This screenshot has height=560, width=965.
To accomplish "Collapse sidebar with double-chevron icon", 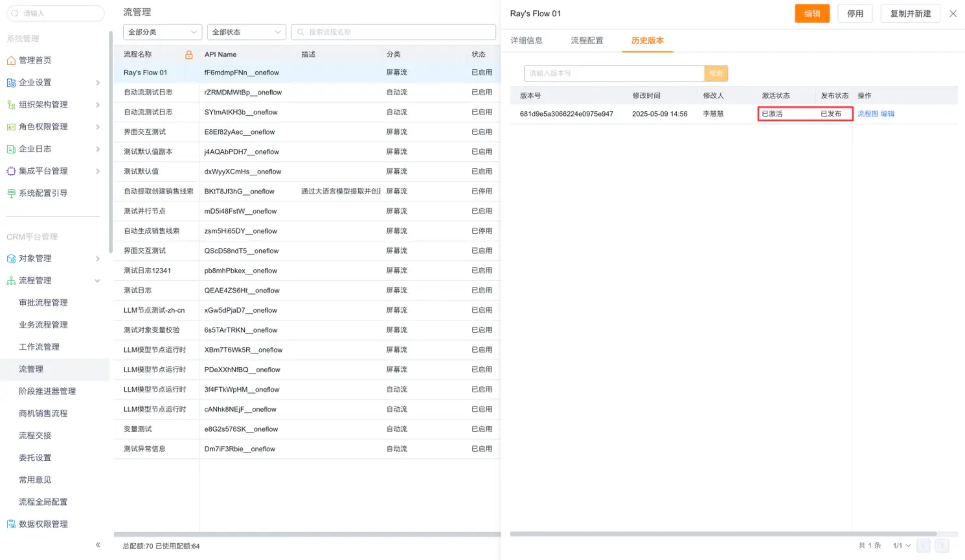I will (98, 545).
